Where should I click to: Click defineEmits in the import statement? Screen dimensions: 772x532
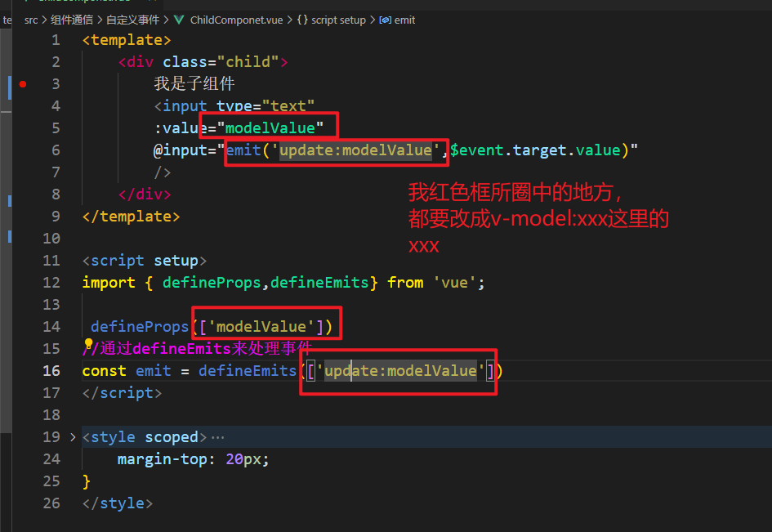(x=319, y=282)
